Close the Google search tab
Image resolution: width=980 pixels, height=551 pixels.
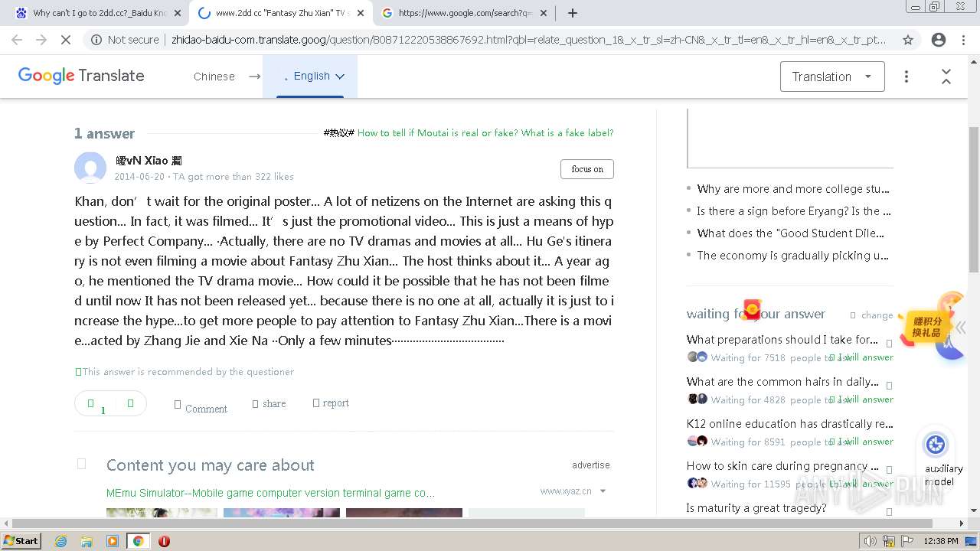(x=544, y=13)
